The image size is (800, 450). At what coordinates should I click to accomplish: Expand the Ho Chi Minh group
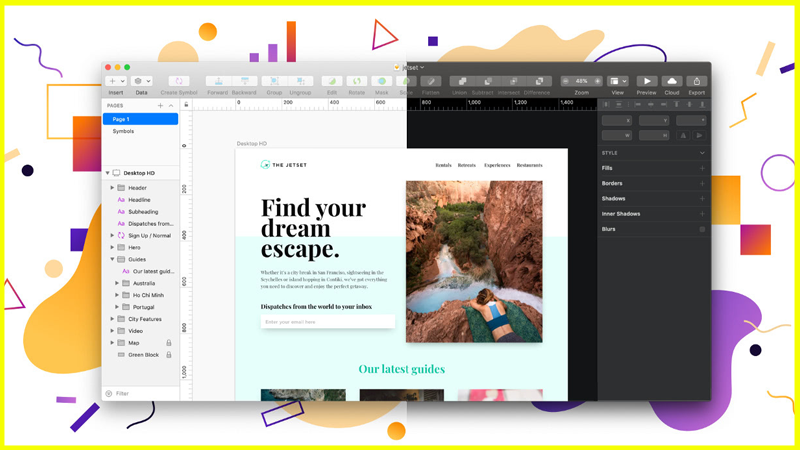[x=117, y=295]
